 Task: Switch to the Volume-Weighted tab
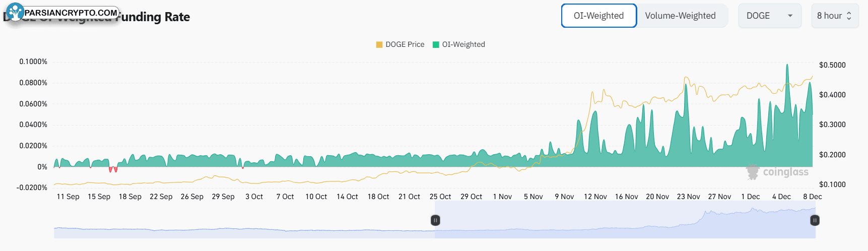[x=680, y=16]
